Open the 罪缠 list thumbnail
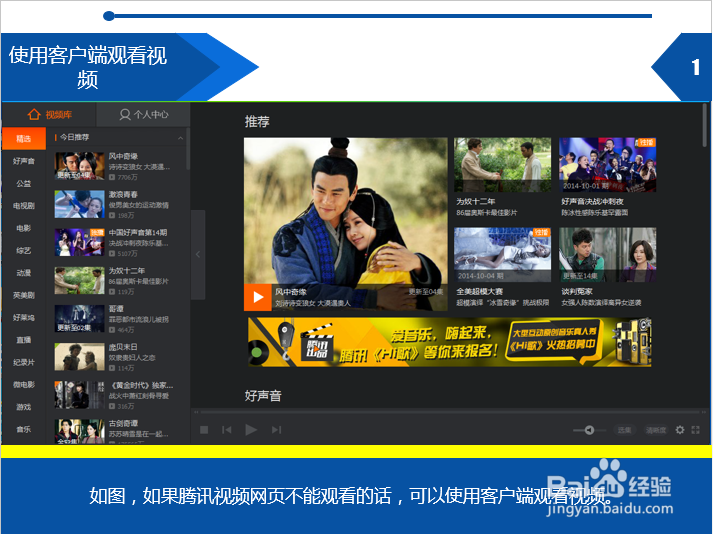The height and width of the screenshot is (534, 713). (80, 319)
